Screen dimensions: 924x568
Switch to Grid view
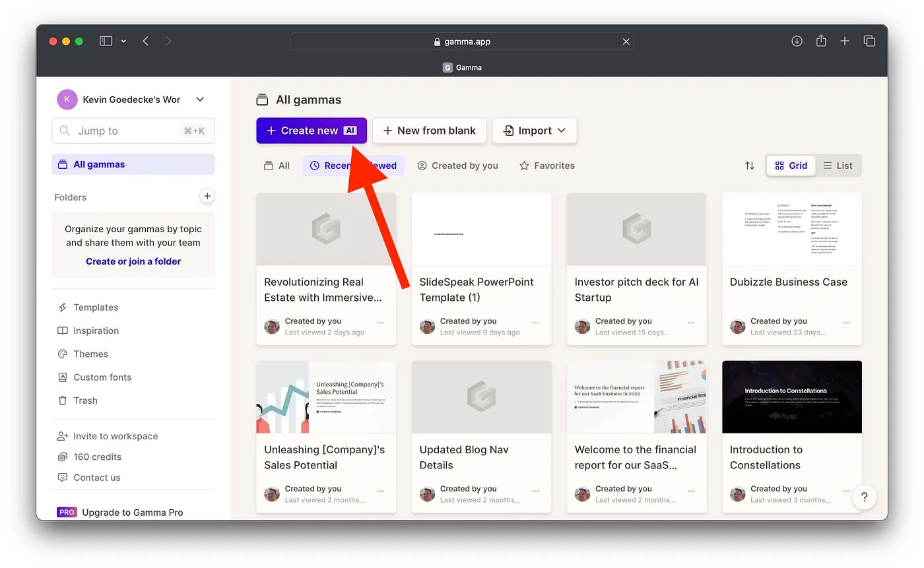(x=791, y=166)
